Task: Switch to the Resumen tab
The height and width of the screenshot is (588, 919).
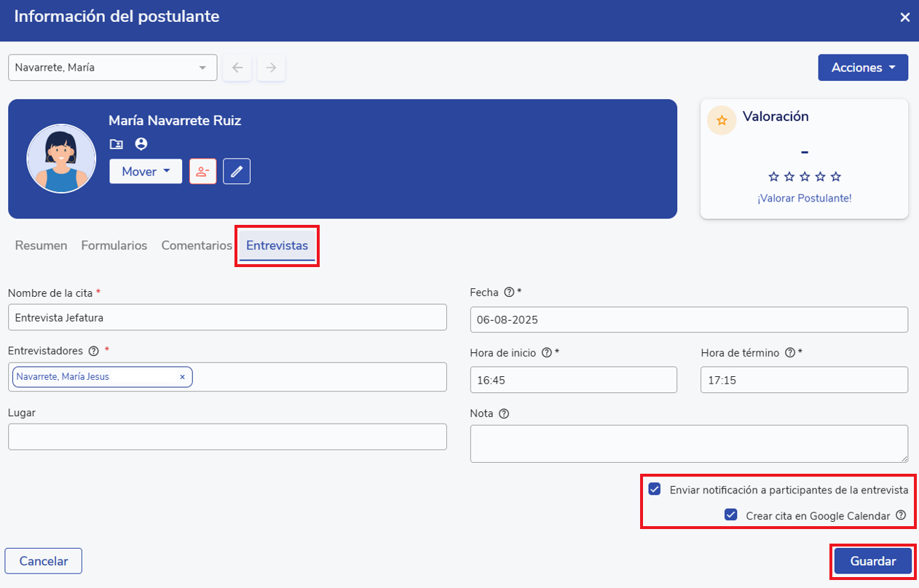Action: coord(41,246)
